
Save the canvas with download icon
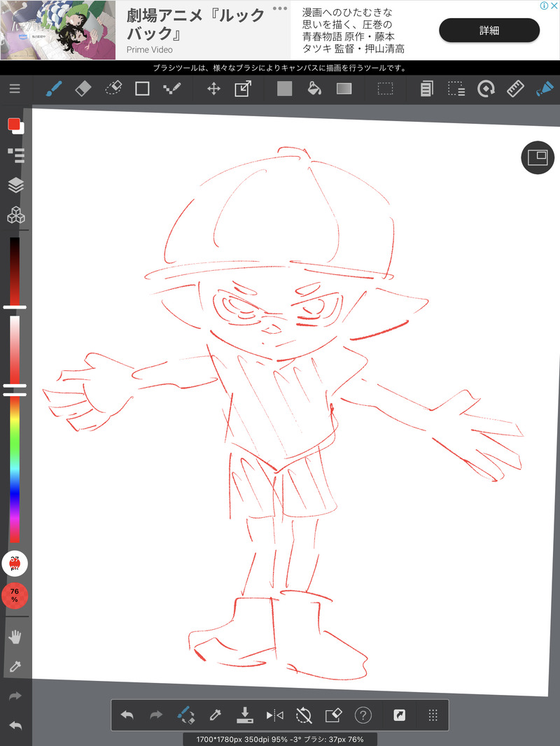coord(244,715)
